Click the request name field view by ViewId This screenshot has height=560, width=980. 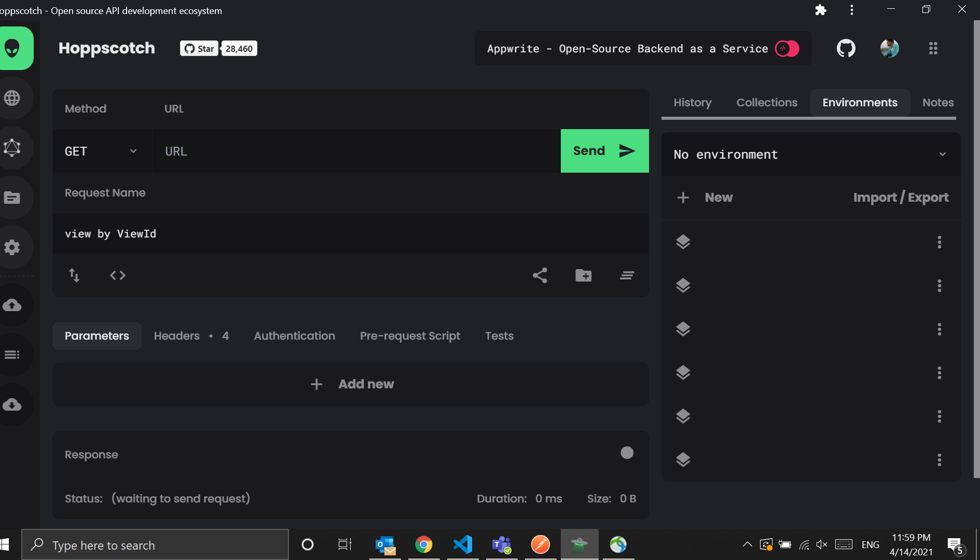coord(351,234)
